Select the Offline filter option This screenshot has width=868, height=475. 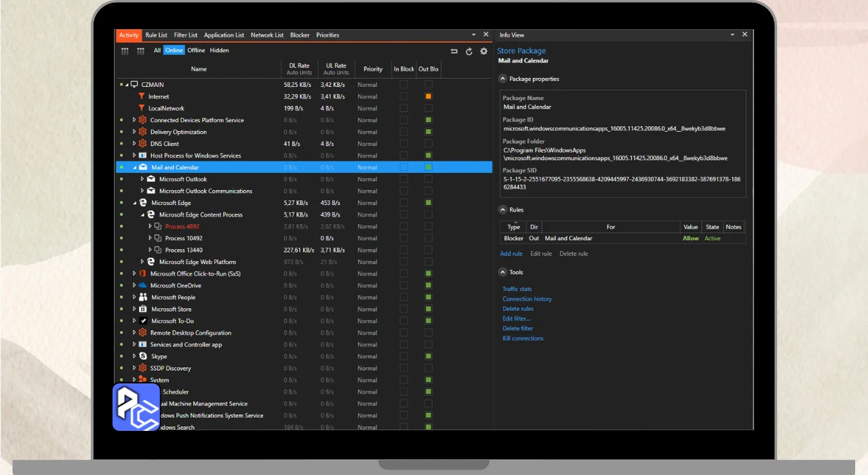[x=196, y=50]
